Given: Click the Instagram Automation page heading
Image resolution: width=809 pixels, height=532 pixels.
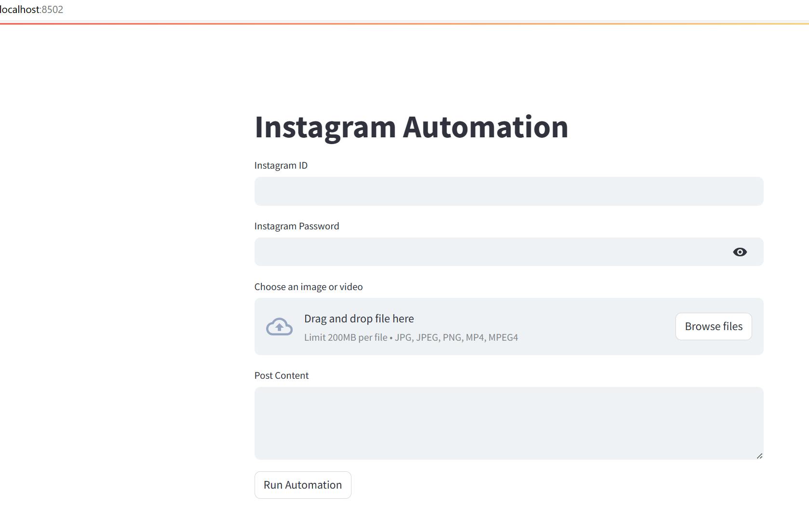Looking at the screenshot, I should 411,127.
